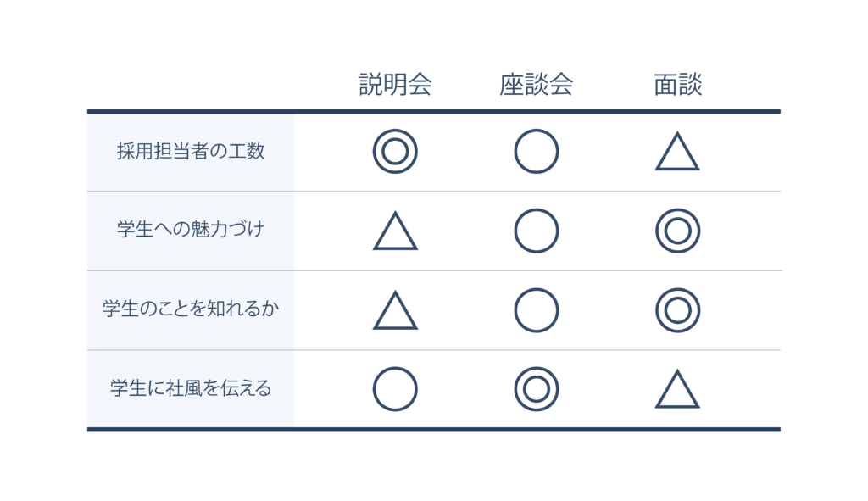
Task: Select the triangle for 学生への魅力づけ under 説明会
Action: (x=395, y=231)
